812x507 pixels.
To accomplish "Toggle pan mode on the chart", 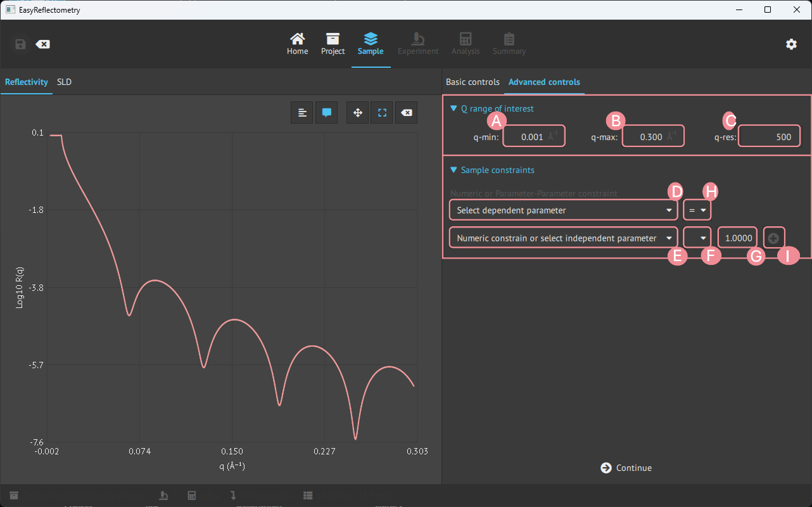I will click(358, 113).
